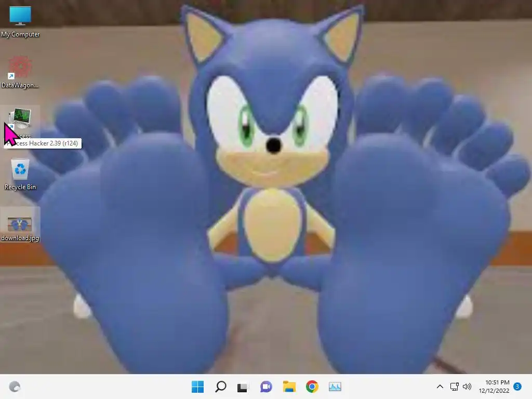Open the performance monitor taskbar app
The image size is (532, 399).
pos(335,387)
